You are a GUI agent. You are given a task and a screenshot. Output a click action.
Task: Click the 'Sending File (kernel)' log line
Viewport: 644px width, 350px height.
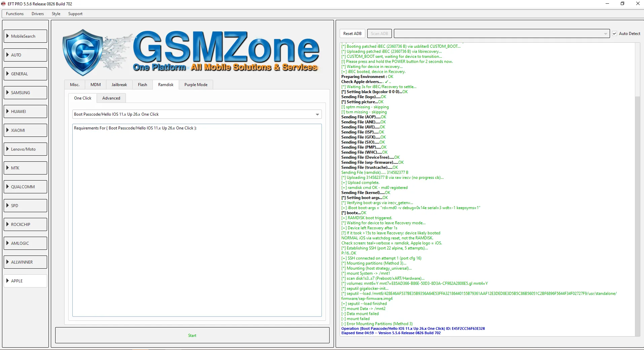pos(366,193)
